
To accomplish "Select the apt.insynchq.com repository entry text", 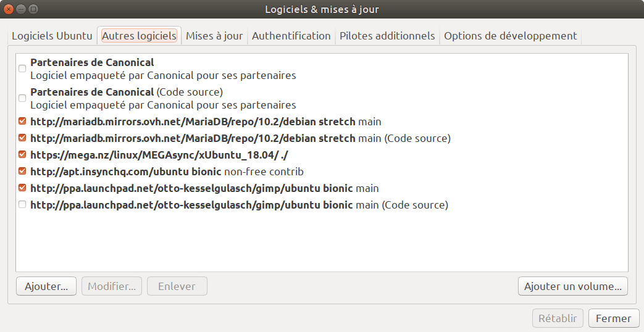I will tap(167, 172).
